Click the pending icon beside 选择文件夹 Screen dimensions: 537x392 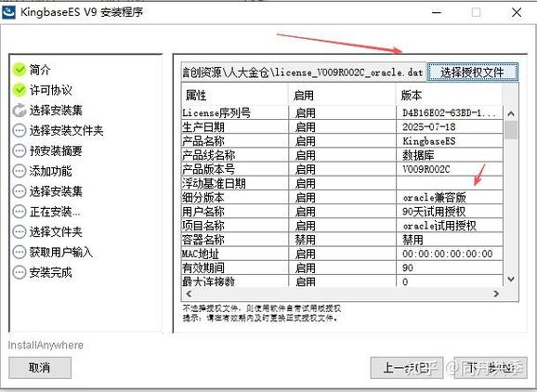pyautogui.click(x=20, y=232)
